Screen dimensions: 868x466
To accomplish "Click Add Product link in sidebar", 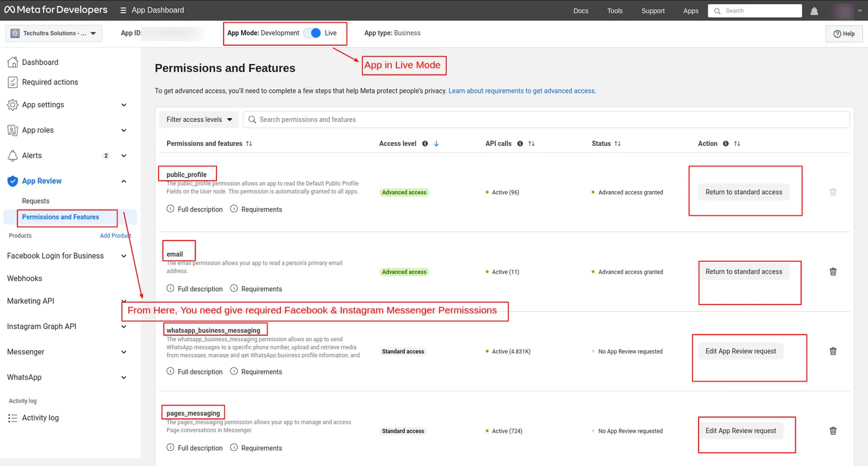I will [116, 236].
